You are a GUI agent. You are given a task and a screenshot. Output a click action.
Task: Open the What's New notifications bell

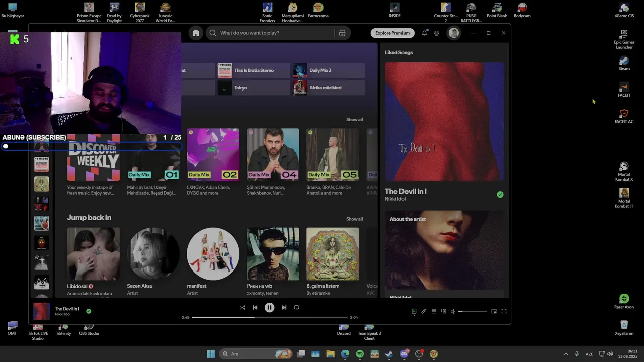[425, 33]
